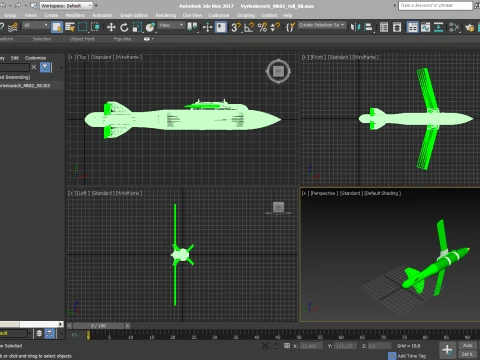Choose the Rectangular Selection Region tool
This screenshot has height=360, width=480.
(82, 27)
